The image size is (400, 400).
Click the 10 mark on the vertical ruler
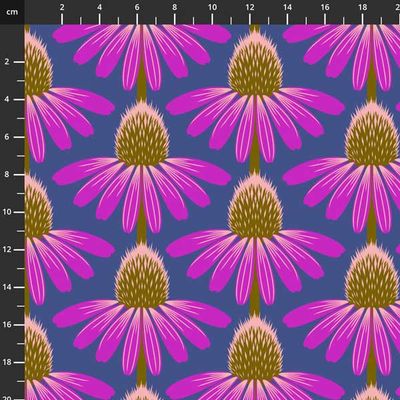[7, 212]
